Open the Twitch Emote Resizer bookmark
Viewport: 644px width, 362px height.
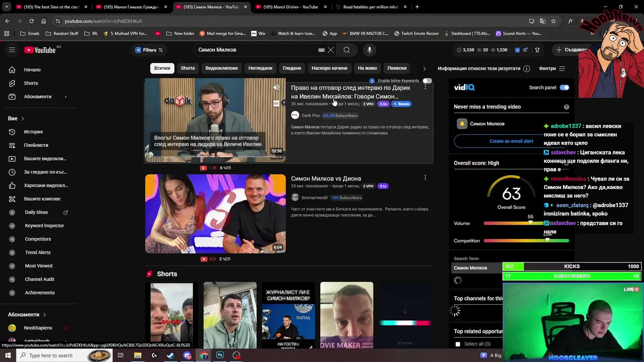(x=416, y=34)
